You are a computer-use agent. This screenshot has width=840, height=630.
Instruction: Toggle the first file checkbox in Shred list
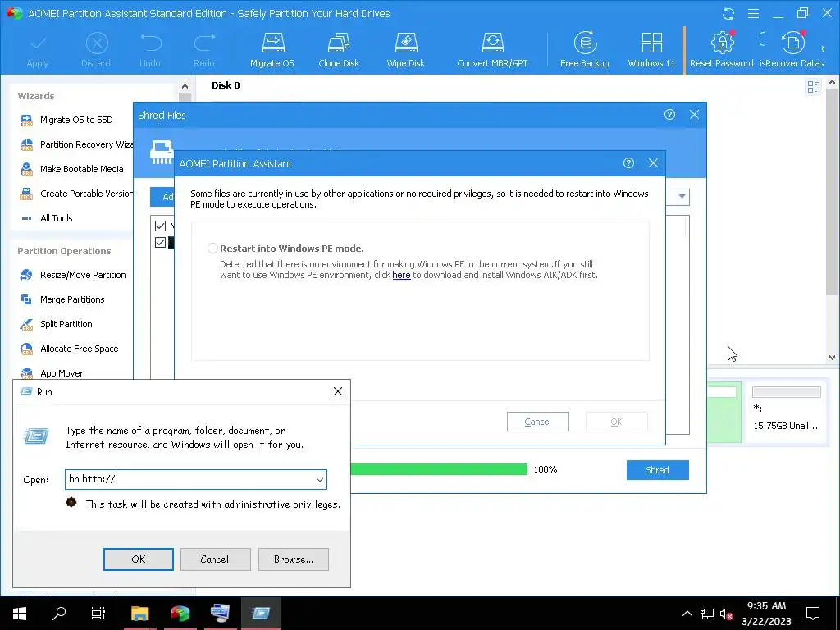pos(160,226)
